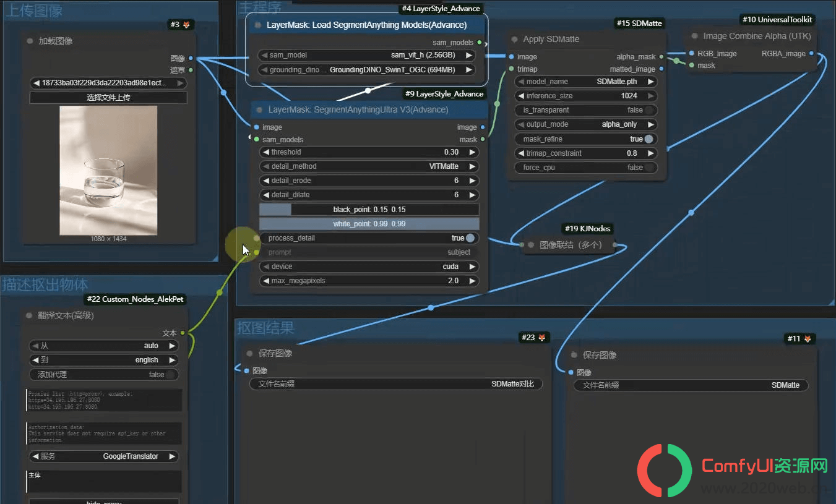Viewport: 836px width, 504px height.
Task: Click the 图像 output port on 加载图像
Action: click(x=191, y=58)
